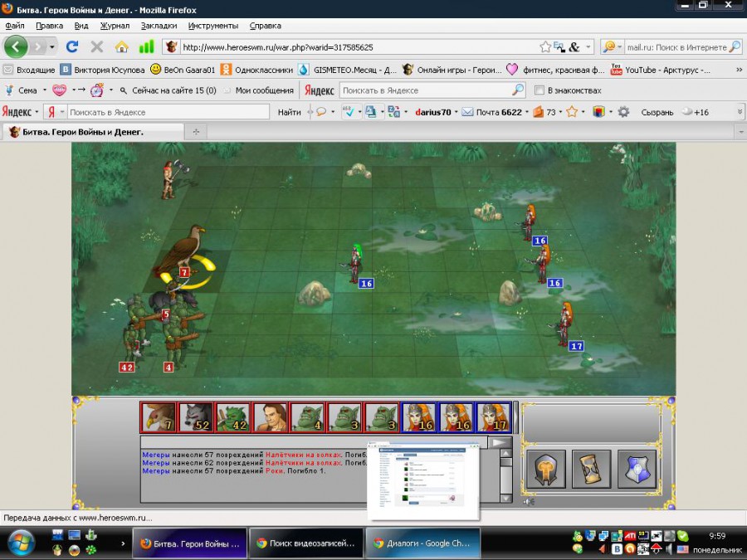This screenshot has width=747, height=560.
Task: Click the helmet hero action button
Action: click(546, 470)
